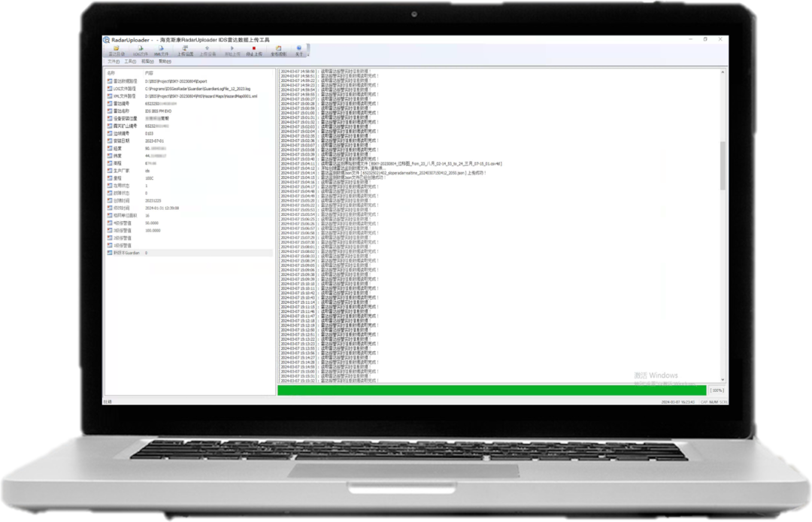Open the 工具 menu

[129, 61]
